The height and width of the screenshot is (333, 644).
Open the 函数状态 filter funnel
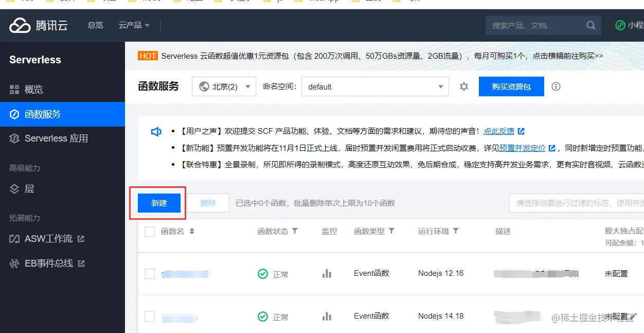(x=295, y=231)
